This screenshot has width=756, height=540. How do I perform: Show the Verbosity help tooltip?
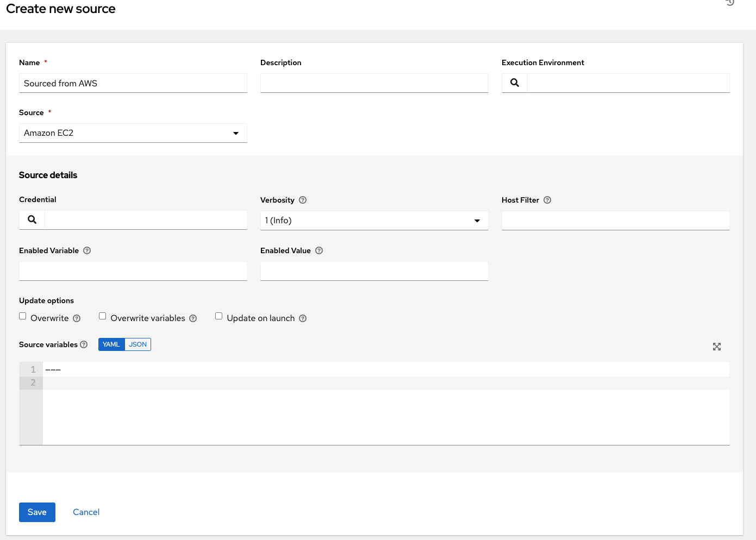point(303,200)
